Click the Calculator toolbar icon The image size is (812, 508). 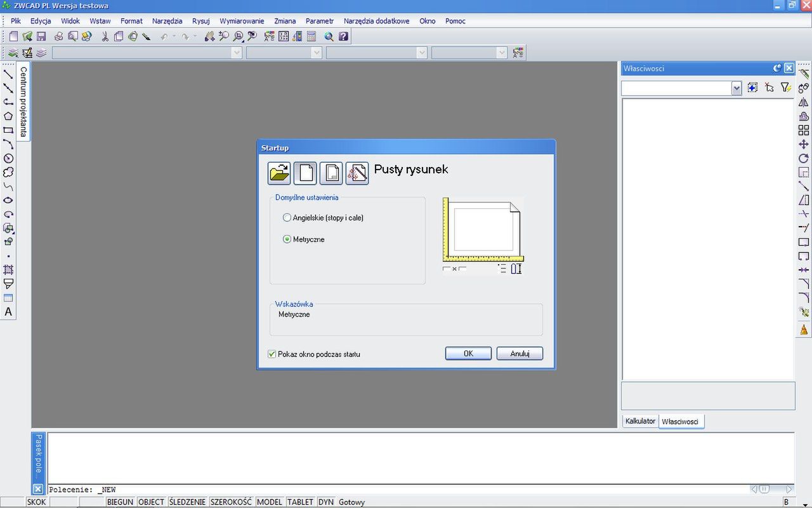coord(311,37)
